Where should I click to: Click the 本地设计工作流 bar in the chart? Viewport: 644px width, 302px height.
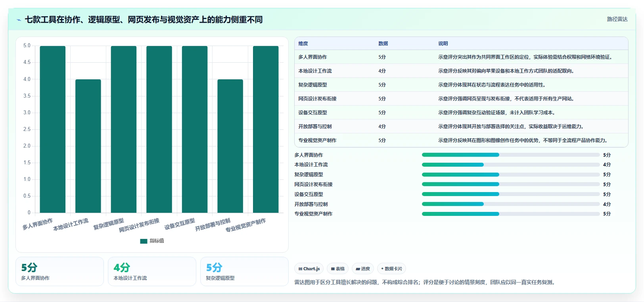(x=88, y=146)
